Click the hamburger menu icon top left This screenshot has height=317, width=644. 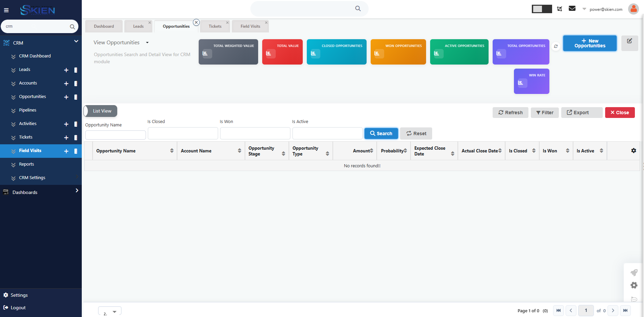tap(6, 10)
